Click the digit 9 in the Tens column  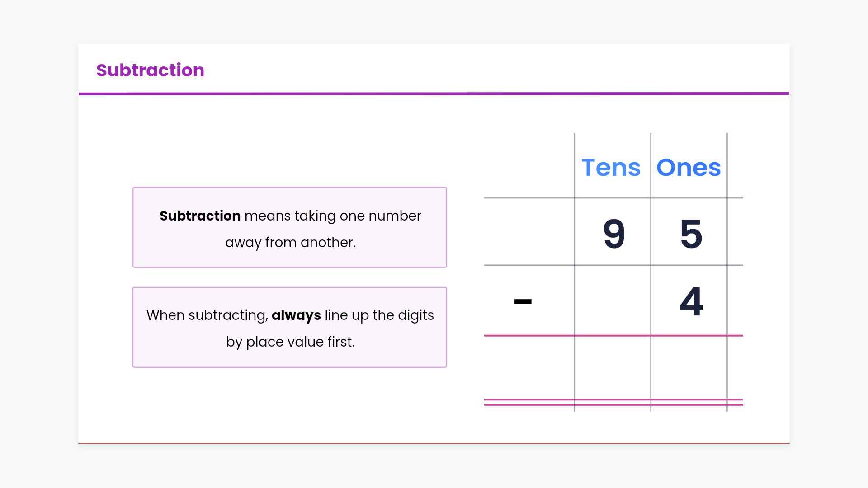(x=614, y=234)
